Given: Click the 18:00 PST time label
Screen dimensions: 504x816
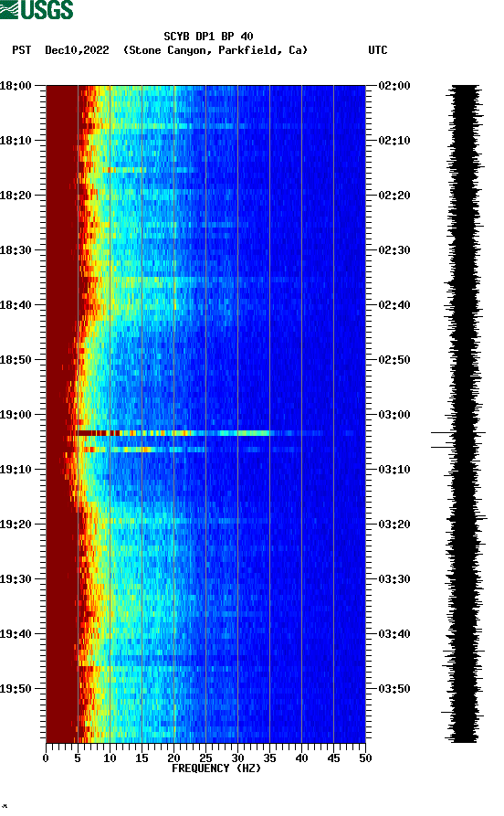Looking at the screenshot, I should (x=16, y=86).
